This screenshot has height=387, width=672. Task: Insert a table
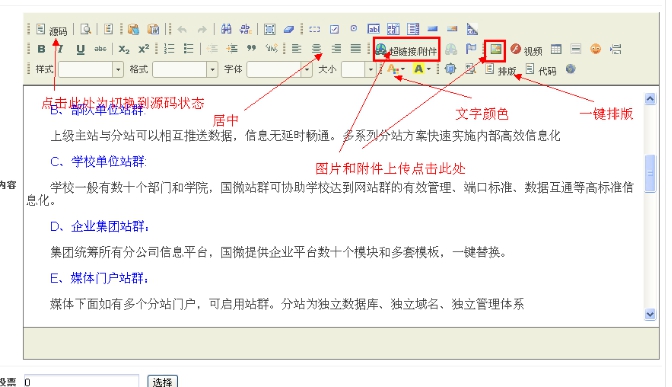point(556,49)
